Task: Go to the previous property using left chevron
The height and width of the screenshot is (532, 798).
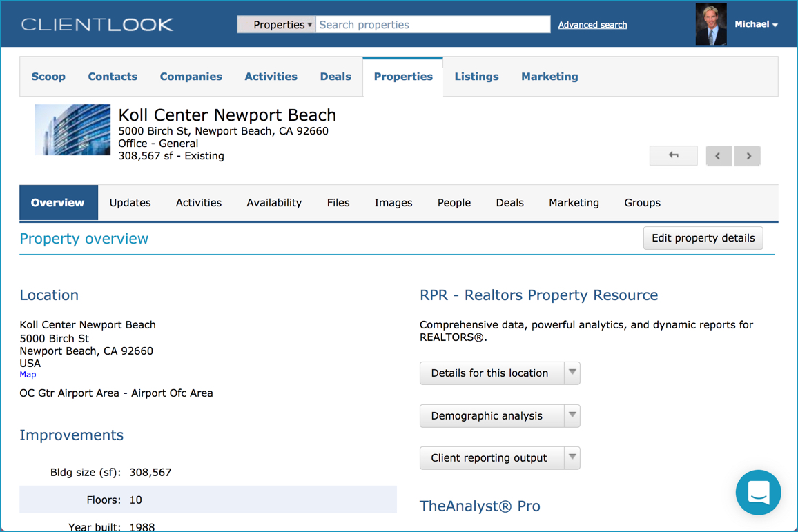Action: [x=719, y=155]
